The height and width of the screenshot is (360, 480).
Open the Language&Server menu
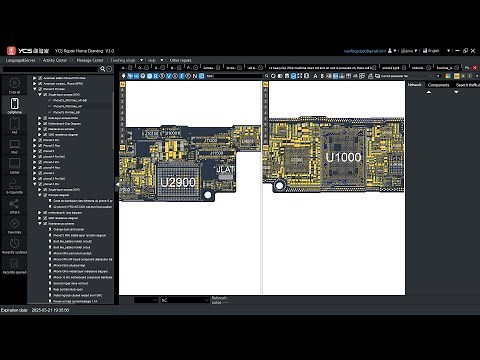click(x=20, y=60)
